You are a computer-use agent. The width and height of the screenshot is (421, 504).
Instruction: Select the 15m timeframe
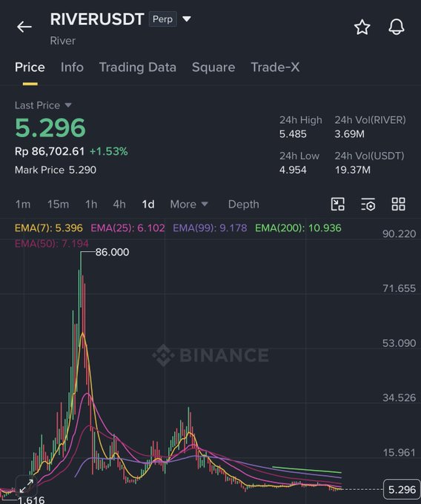click(x=58, y=204)
